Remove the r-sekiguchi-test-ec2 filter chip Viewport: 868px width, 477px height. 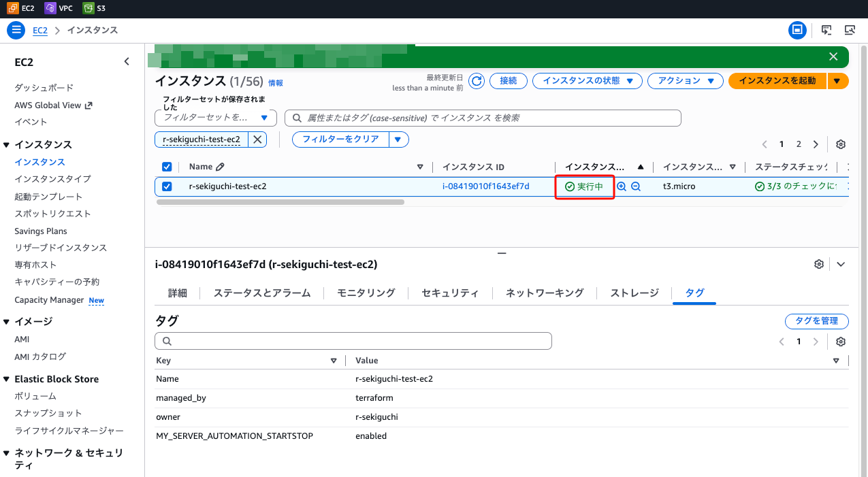[x=257, y=139]
